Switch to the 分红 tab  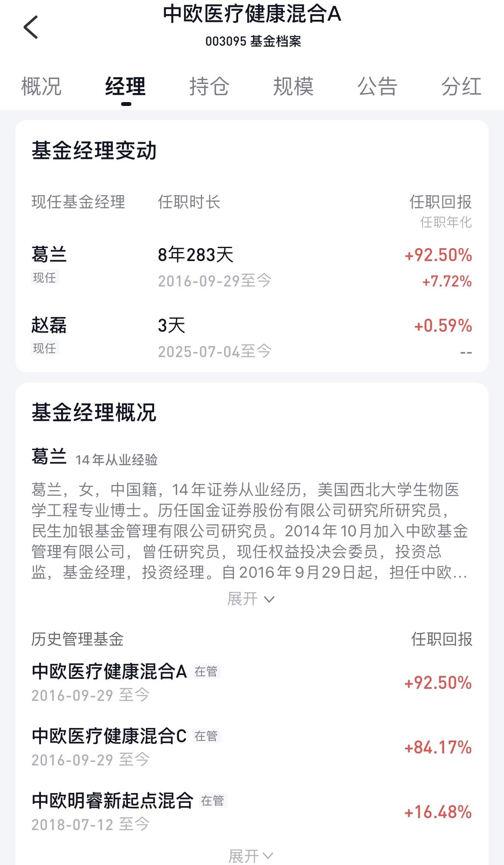point(461,86)
